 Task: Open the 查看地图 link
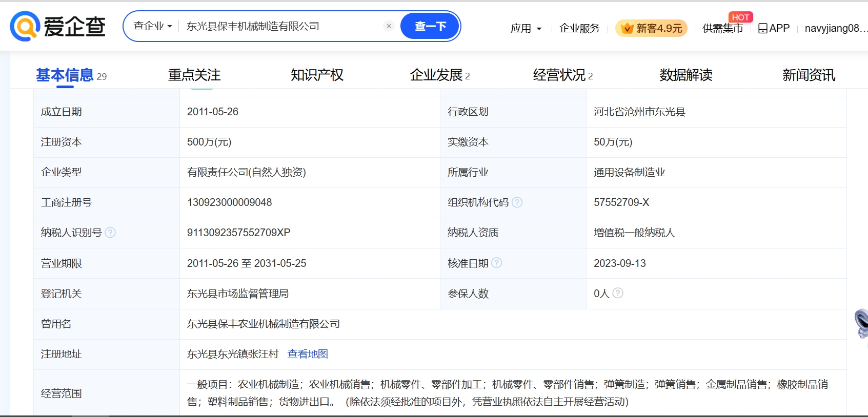coord(308,354)
